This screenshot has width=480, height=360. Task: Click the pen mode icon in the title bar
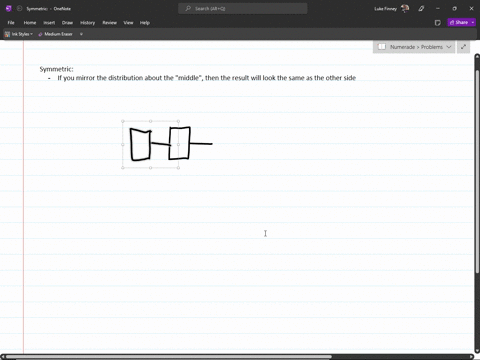421,9
